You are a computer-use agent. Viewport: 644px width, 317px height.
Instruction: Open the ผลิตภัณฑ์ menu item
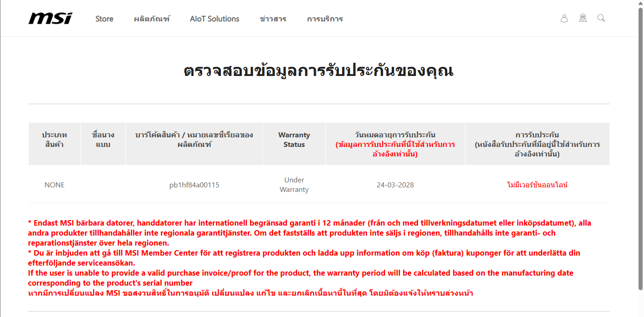pyautogui.click(x=152, y=19)
